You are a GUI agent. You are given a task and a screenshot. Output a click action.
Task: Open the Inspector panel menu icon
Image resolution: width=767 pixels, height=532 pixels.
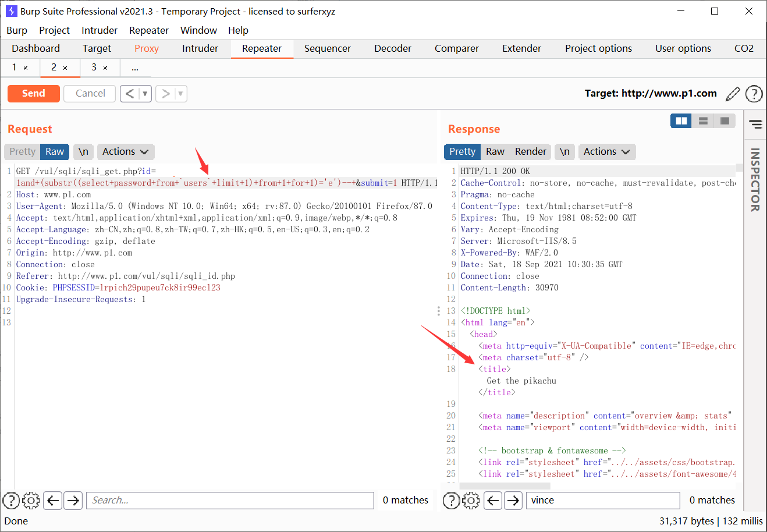click(755, 124)
